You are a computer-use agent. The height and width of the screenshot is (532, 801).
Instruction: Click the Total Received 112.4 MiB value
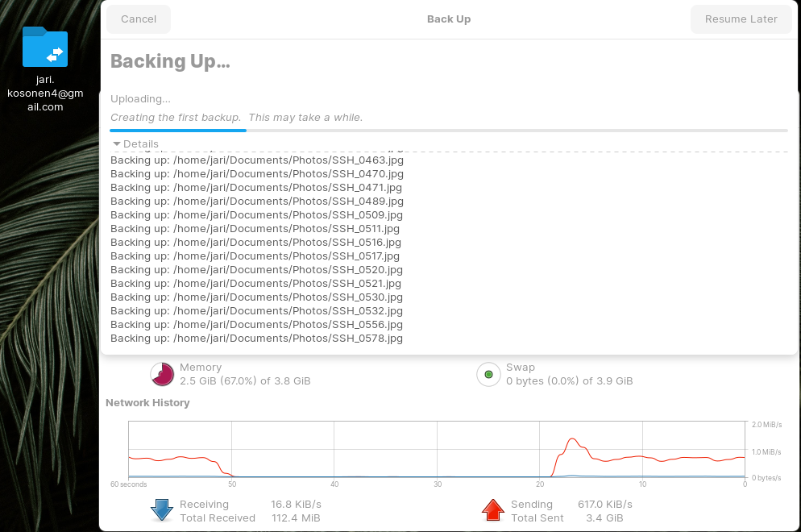(x=295, y=518)
